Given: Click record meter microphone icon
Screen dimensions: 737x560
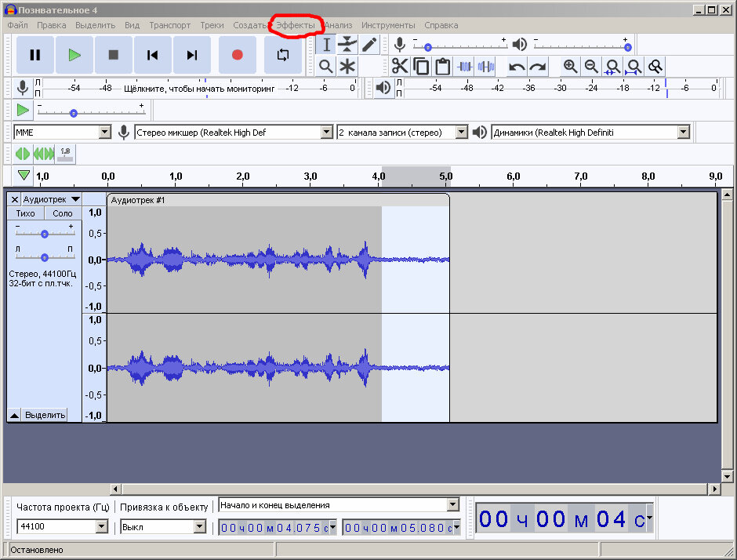Looking at the screenshot, I should coord(22,88).
